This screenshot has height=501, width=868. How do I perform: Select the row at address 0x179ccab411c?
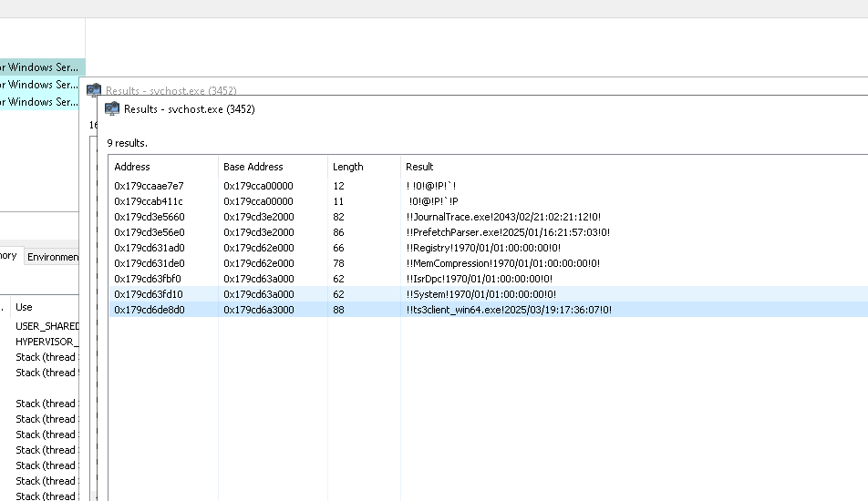click(x=489, y=201)
